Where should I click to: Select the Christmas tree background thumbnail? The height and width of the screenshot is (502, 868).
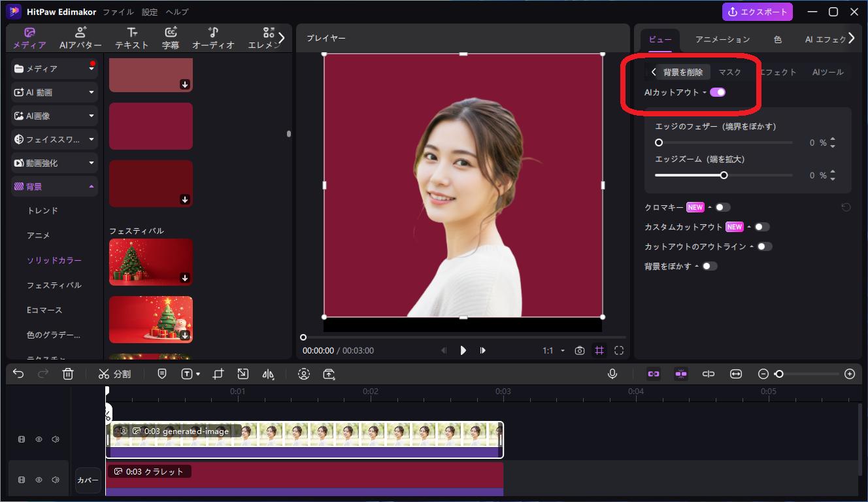pyautogui.click(x=150, y=261)
